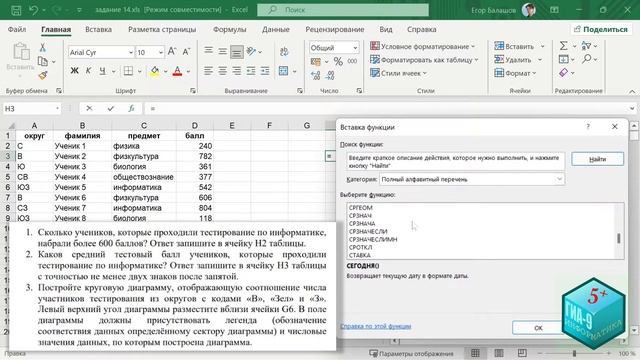
Task: Select СРЗНАЧЕСЛИ in function list
Action: point(368,231)
